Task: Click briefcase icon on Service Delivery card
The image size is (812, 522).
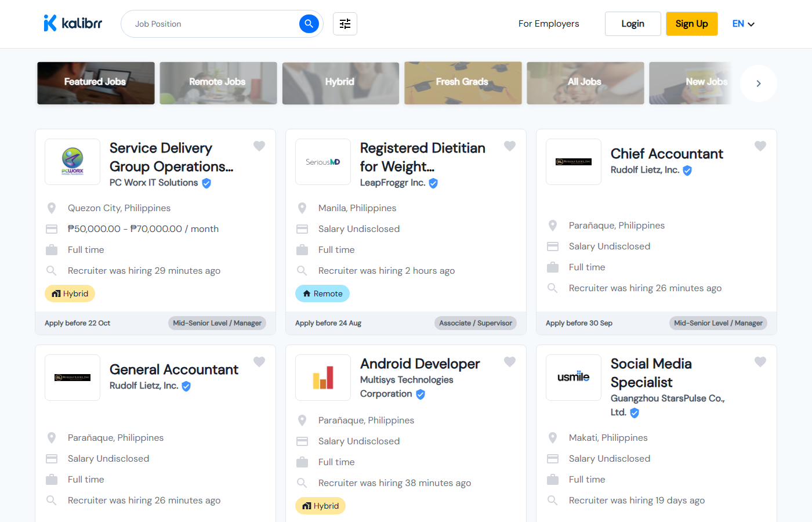Action: click(52, 250)
